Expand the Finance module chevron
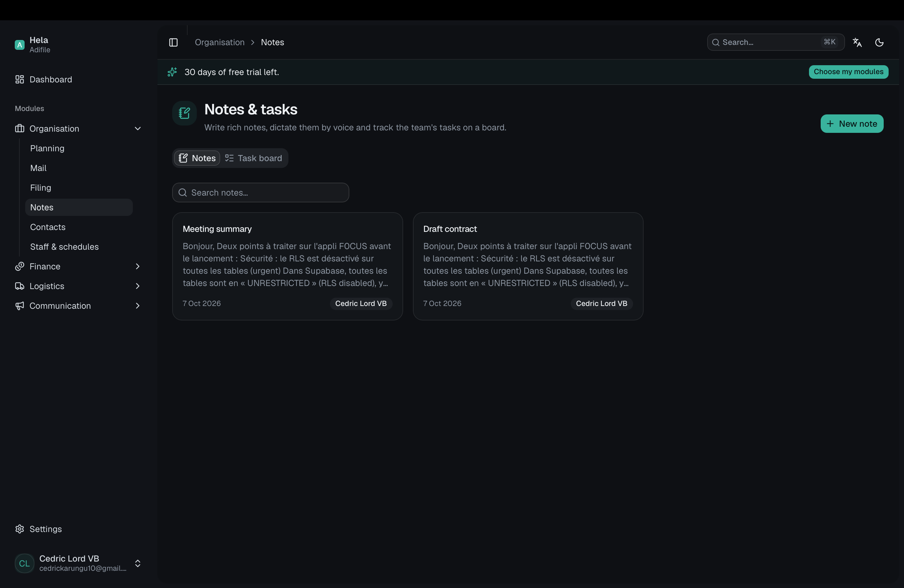 [137, 266]
